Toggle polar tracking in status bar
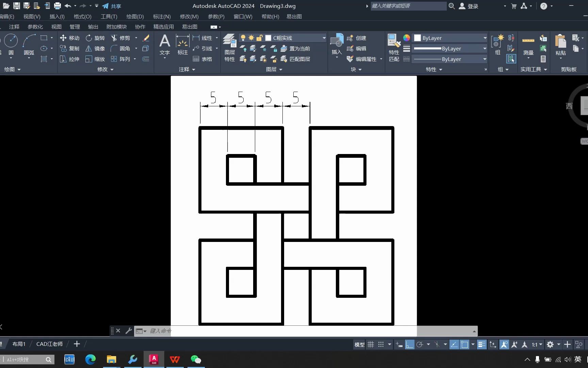This screenshot has height=368, width=588. (420, 344)
